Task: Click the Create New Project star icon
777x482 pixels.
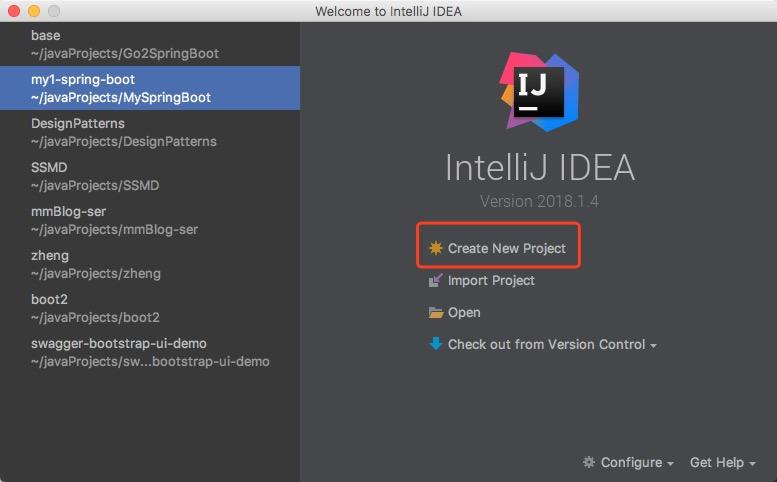Action: pos(435,248)
